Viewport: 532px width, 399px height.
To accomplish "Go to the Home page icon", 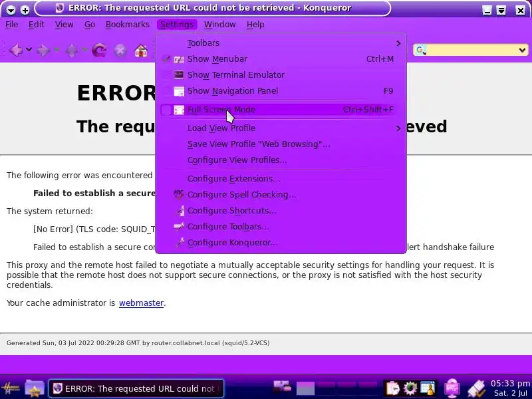I will tap(141, 51).
